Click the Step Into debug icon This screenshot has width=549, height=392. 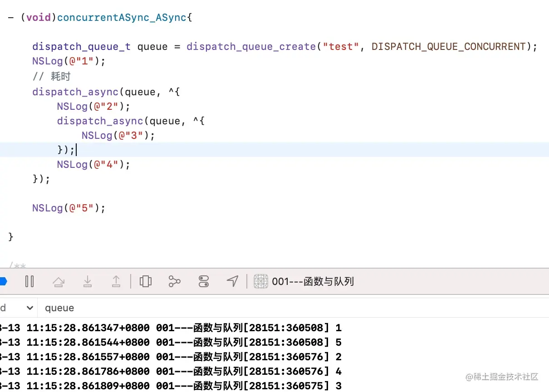[88, 281]
